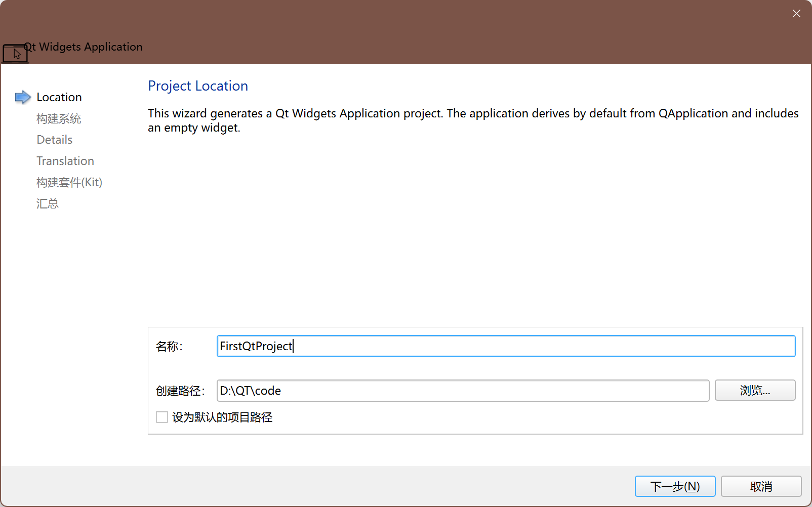Select the FirstQtProject text in name field

coord(256,346)
